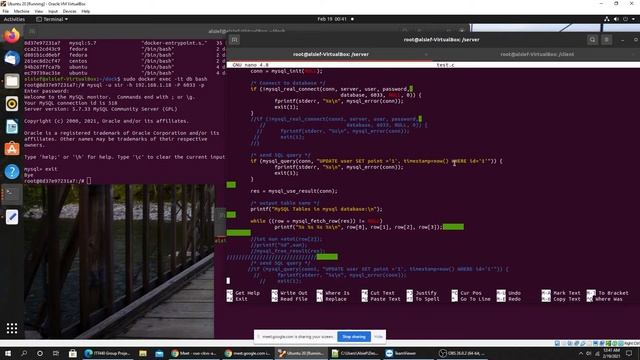This screenshot has width=640, height=360.
Task: Open the terminal hamburger menu
Action: 607,40
